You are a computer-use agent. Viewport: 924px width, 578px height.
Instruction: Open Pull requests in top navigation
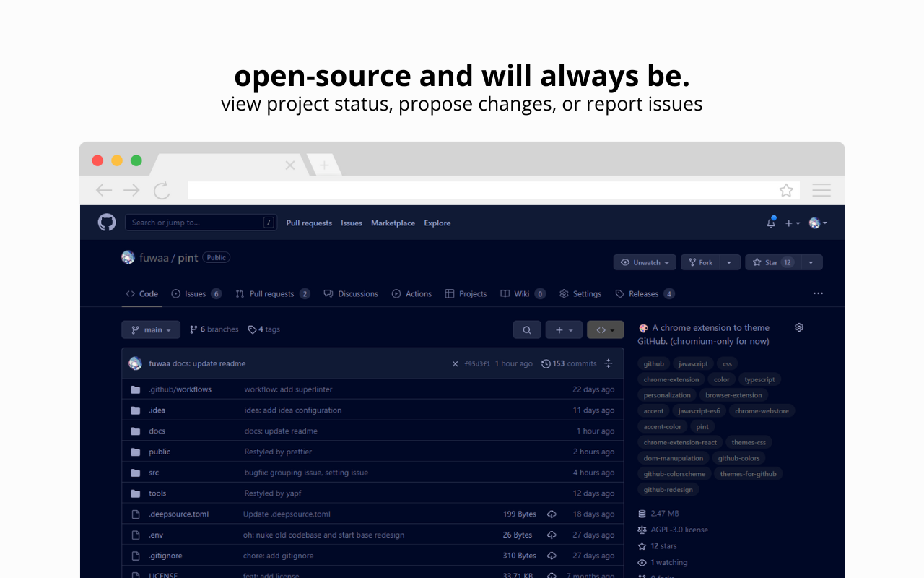point(309,223)
